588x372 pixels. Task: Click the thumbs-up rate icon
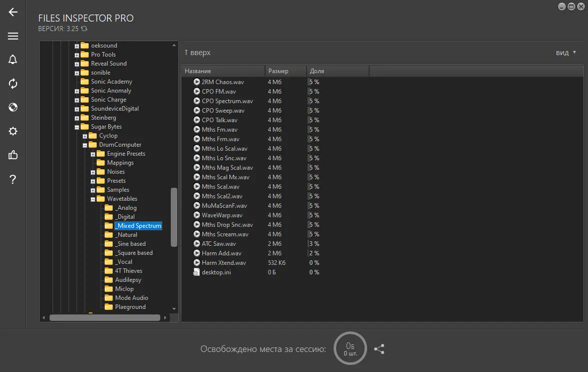tap(13, 155)
